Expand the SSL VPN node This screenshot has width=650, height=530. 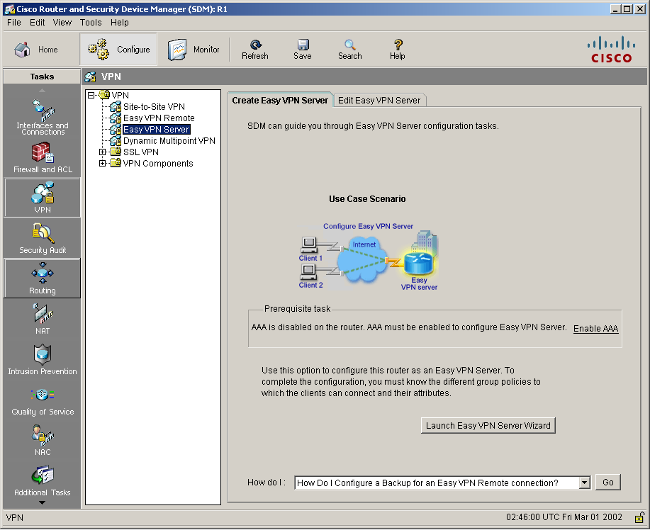tap(102, 152)
